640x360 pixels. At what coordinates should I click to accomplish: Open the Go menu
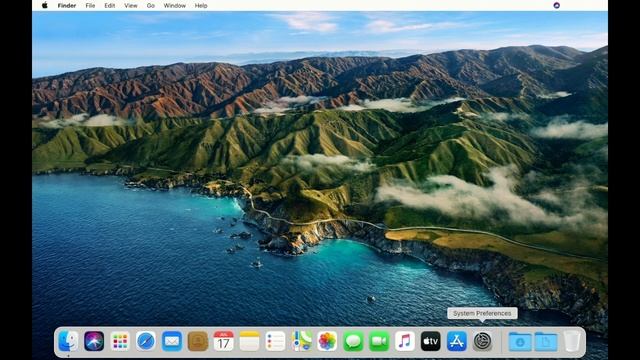[x=151, y=6]
